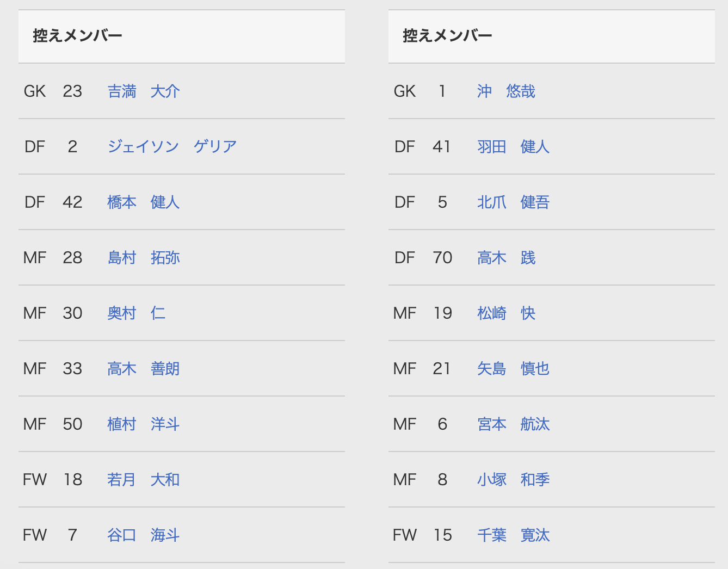Open 小塚 和季 player profile
This screenshot has width=728, height=569.
click(x=514, y=480)
